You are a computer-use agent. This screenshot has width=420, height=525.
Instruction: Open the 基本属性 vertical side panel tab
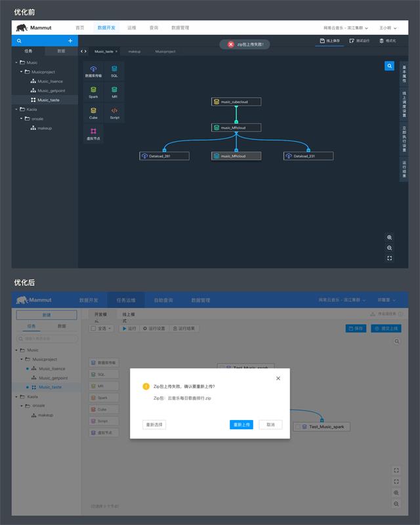point(404,74)
